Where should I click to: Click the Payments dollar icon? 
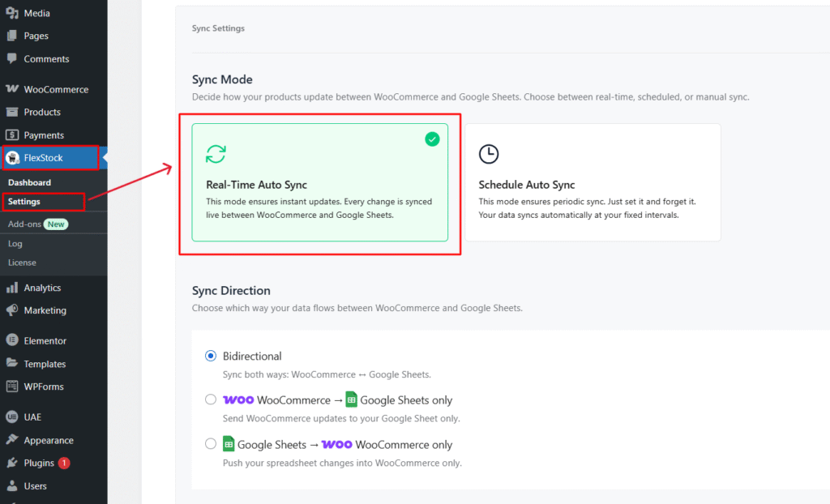pyautogui.click(x=12, y=135)
